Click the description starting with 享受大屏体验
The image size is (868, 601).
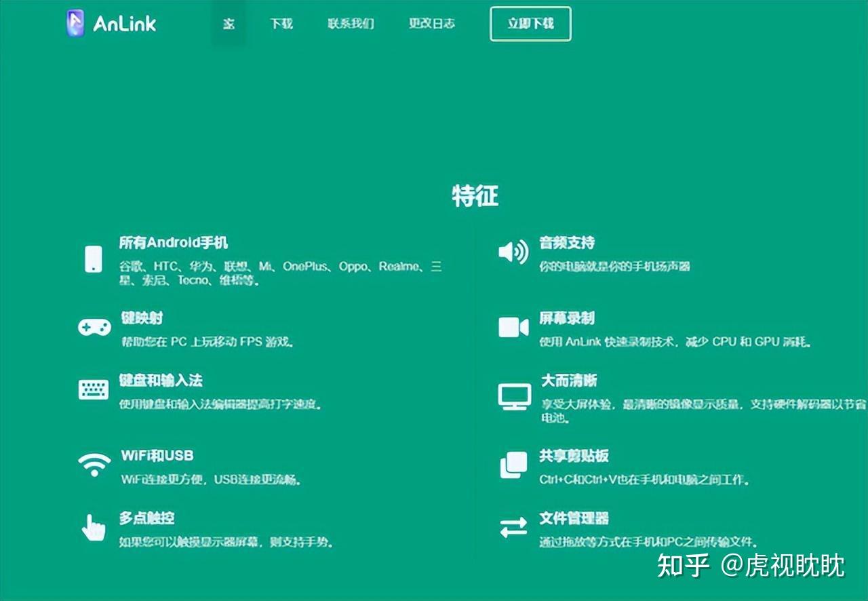coord(704,411)
